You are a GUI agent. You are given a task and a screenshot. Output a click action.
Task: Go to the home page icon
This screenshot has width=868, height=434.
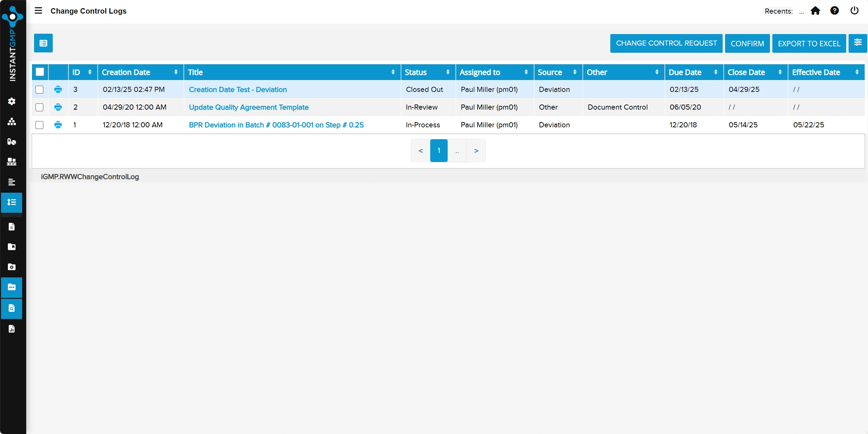(x=815, y=11)
